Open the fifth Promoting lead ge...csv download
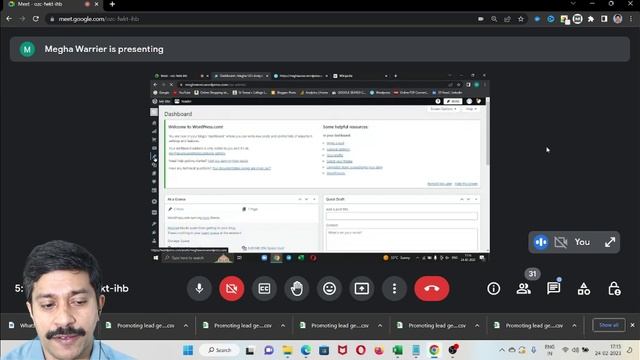 [529, 325]
